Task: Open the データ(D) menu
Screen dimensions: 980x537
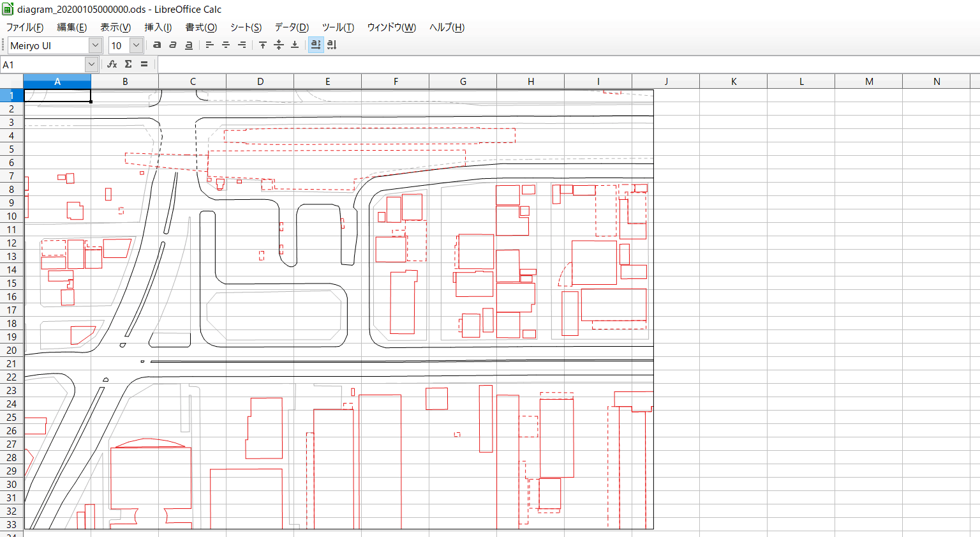Action: (292, 27)
